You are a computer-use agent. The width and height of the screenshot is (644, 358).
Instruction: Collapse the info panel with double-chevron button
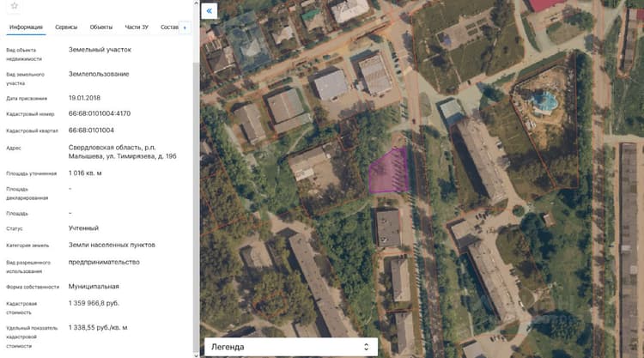click(x=209, y=10)
